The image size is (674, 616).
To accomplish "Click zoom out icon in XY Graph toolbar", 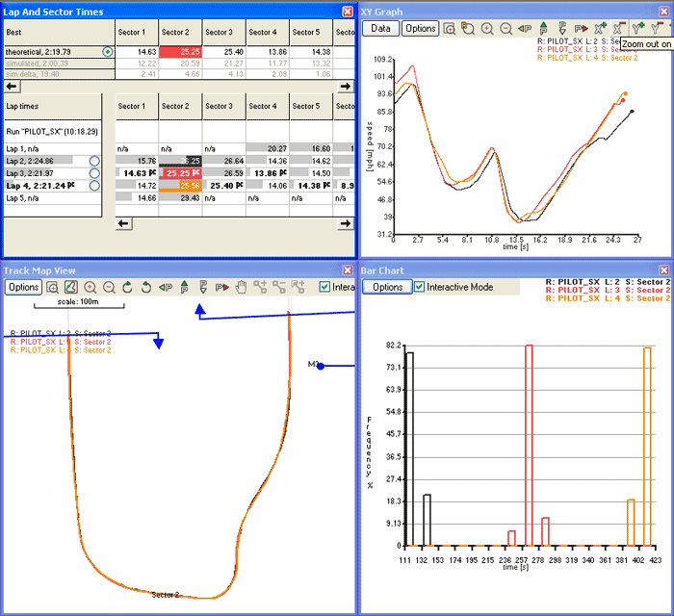I will pyautogui.click(x=505, y=29).
